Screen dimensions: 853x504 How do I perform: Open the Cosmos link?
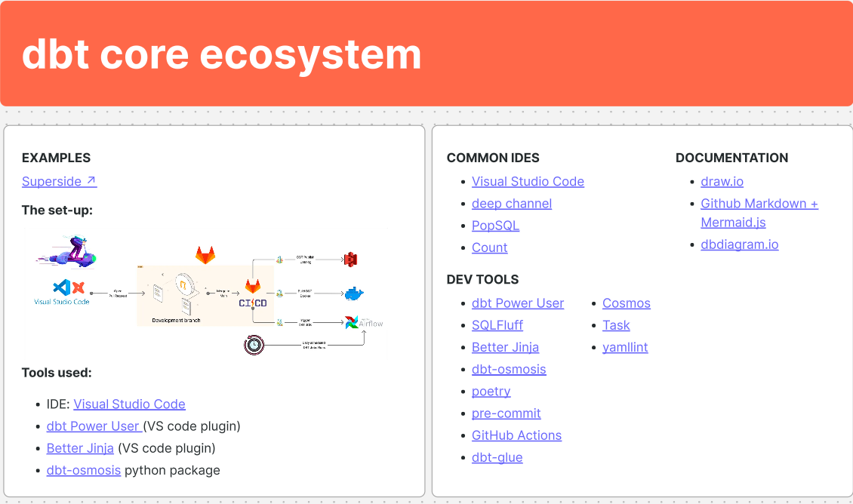pos(626,303)
